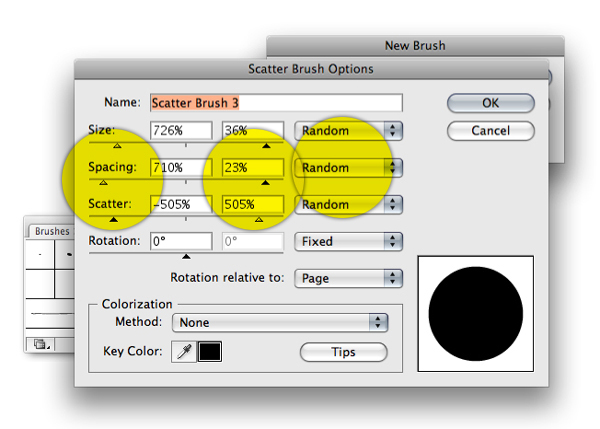The width and height of the screenshot is (600, 429).
Task: Open the Rotation Fixed dropdown
Action: [347, 241]
